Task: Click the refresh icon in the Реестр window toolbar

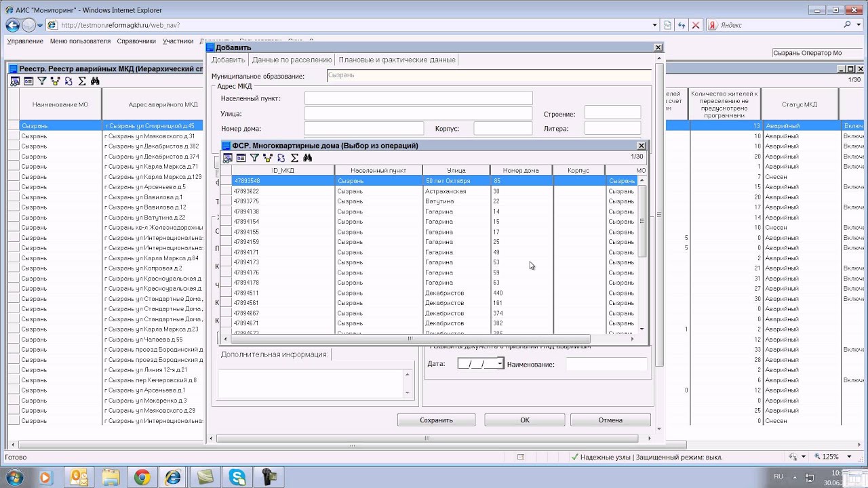Action: click(x=68, y=81)
